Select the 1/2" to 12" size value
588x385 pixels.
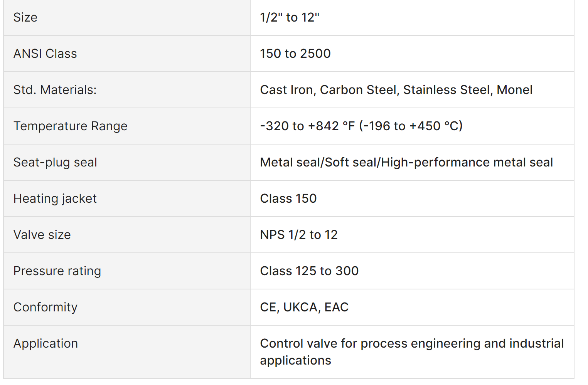[290, 17]
